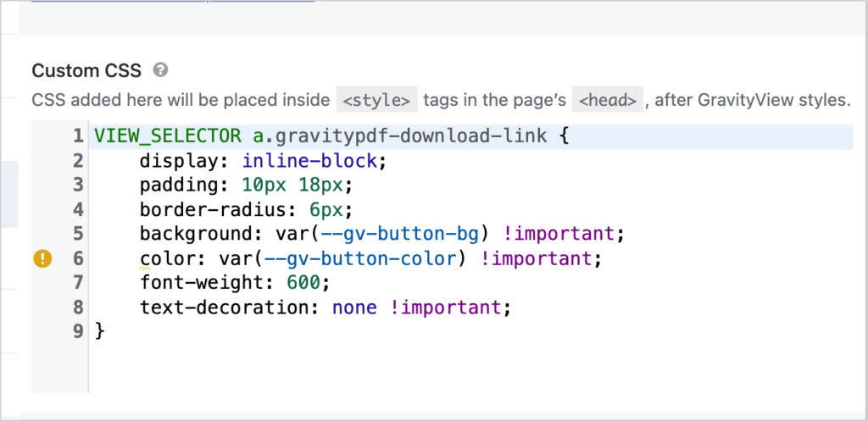Click the VIEW_SELECTOR text on line 1

click(x=168, y=136)
